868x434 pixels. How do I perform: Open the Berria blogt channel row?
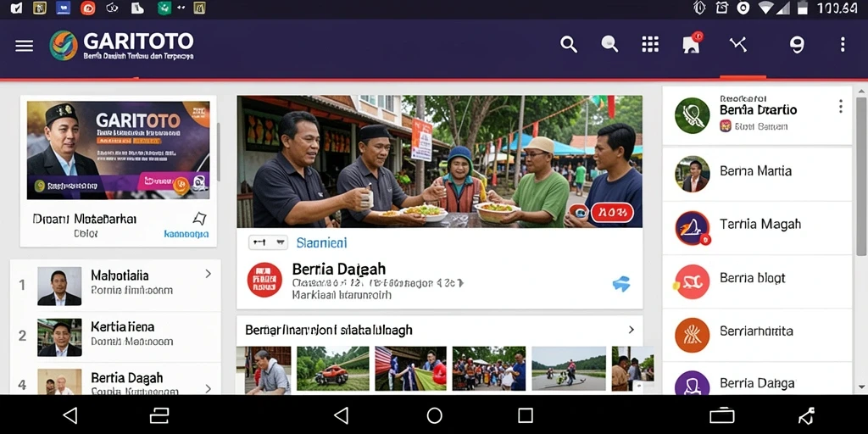pos(757,281)
